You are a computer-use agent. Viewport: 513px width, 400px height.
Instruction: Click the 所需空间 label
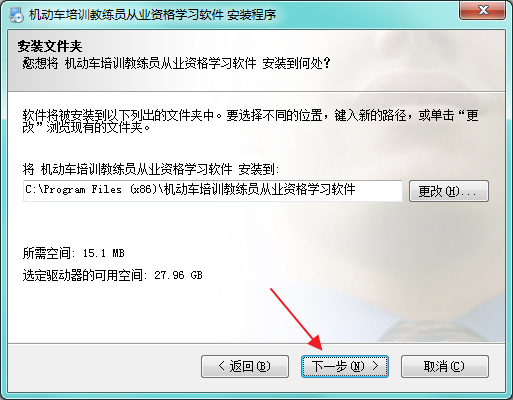pos(47,253)
